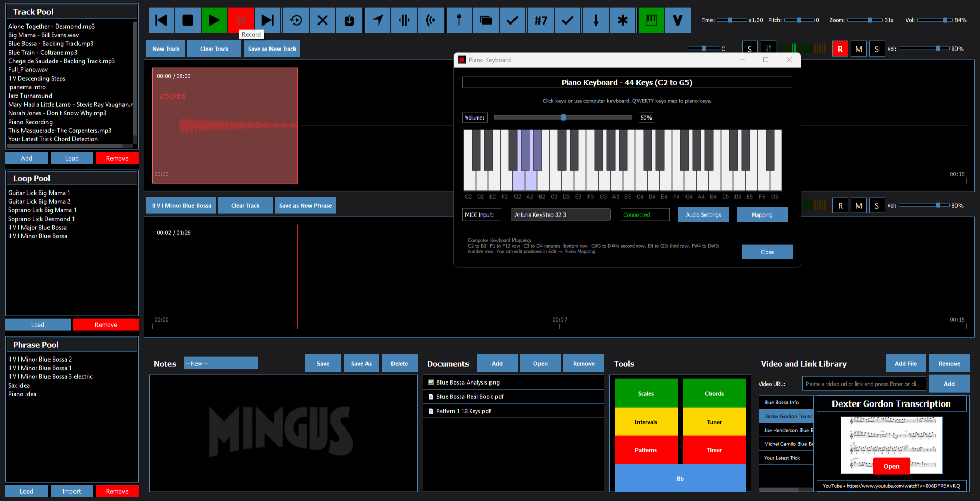Viewport: 980px width, 501px height.
Task: Click the #7 toolbar button
Action: (541, 20)
